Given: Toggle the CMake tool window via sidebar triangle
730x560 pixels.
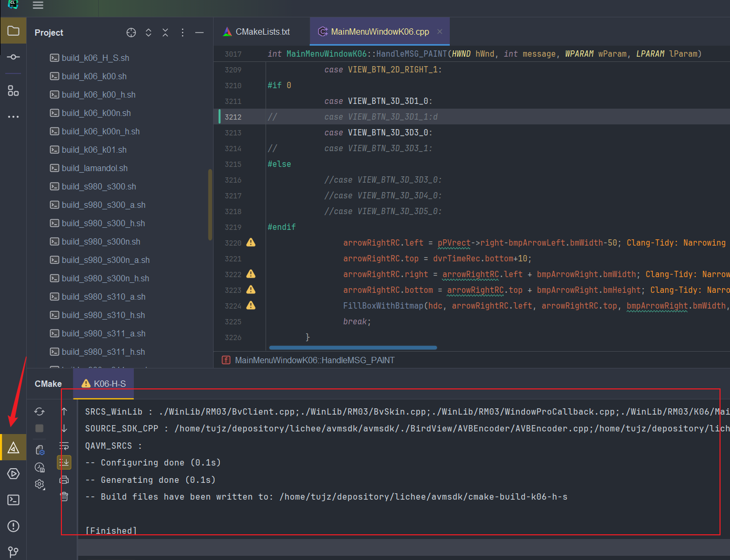Looking at the screenshot, I should 13,447.
